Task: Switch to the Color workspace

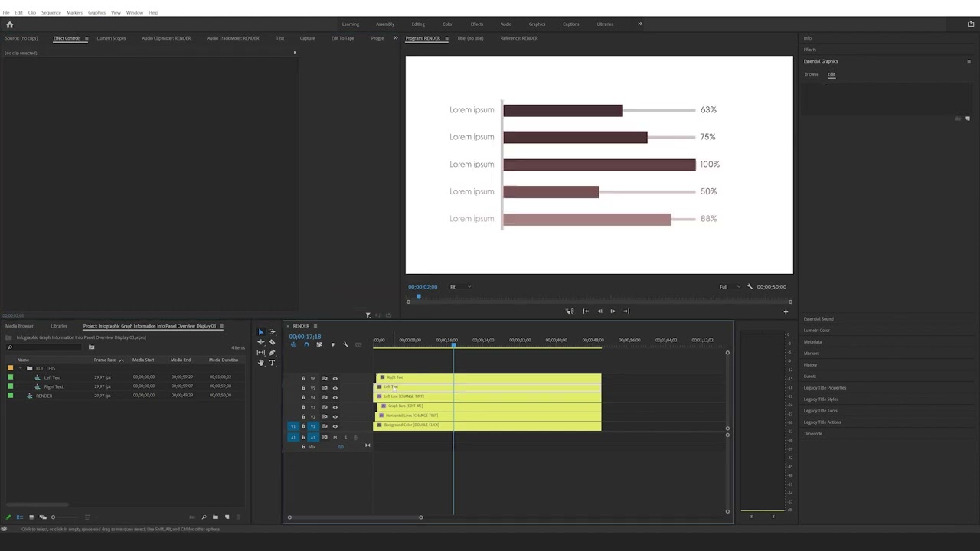Action: 448,24
